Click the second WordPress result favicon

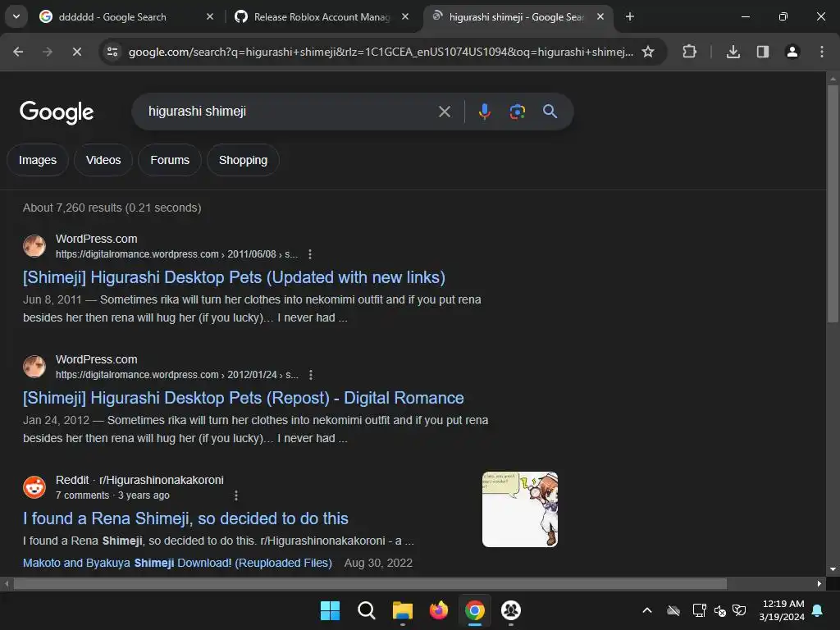34,367
